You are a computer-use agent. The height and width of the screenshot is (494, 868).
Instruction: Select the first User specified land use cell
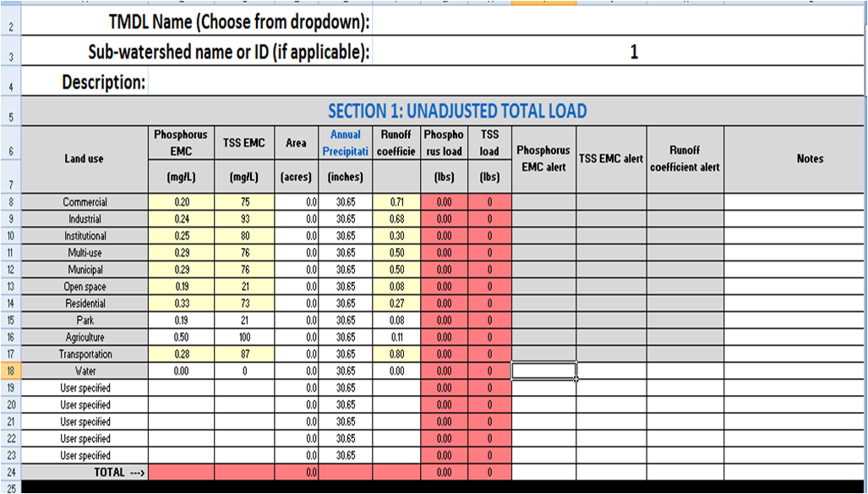tap(84, 387)
